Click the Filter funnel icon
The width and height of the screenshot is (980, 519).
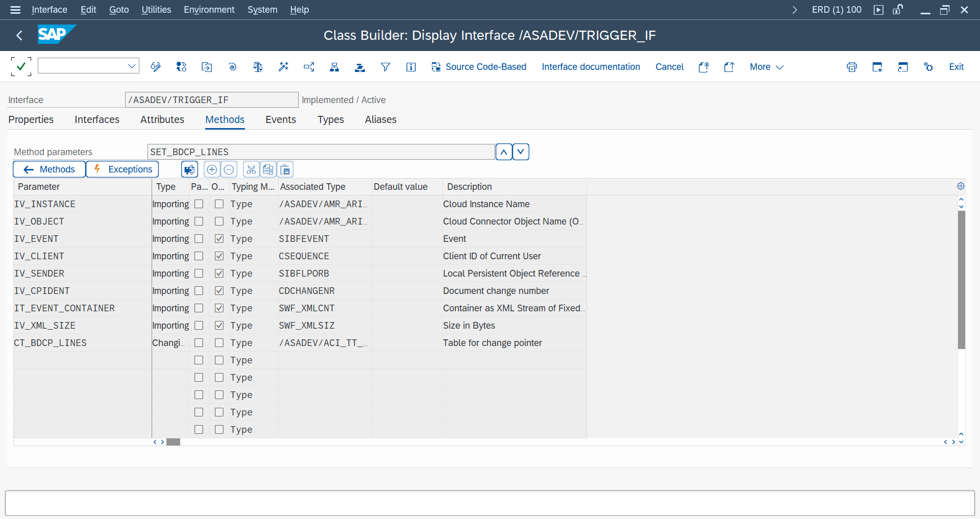(385, 67)
